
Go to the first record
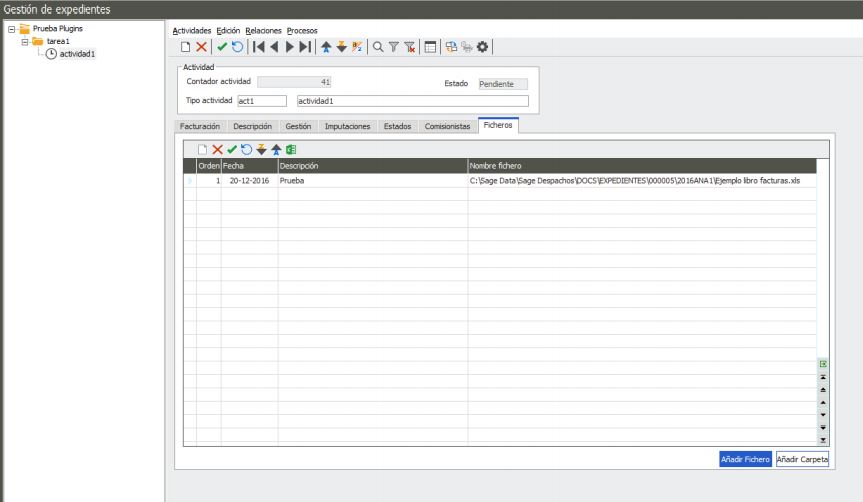coord(258,47)
